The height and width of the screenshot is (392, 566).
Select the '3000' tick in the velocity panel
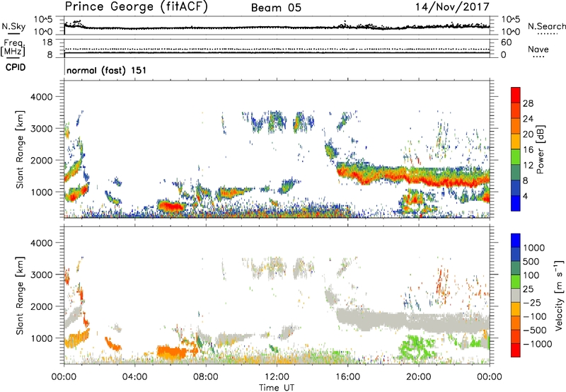pos(41,275)
